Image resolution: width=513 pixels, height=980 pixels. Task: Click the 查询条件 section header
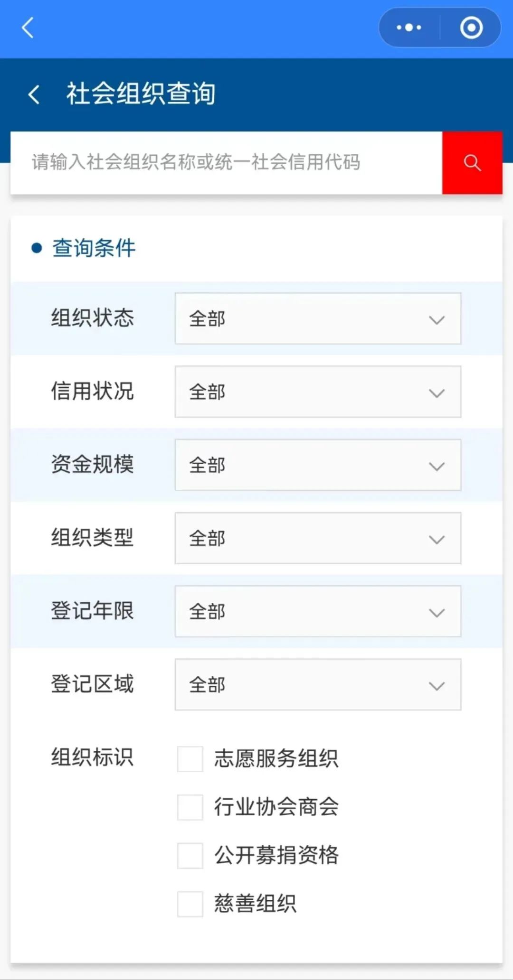[93, 247]
